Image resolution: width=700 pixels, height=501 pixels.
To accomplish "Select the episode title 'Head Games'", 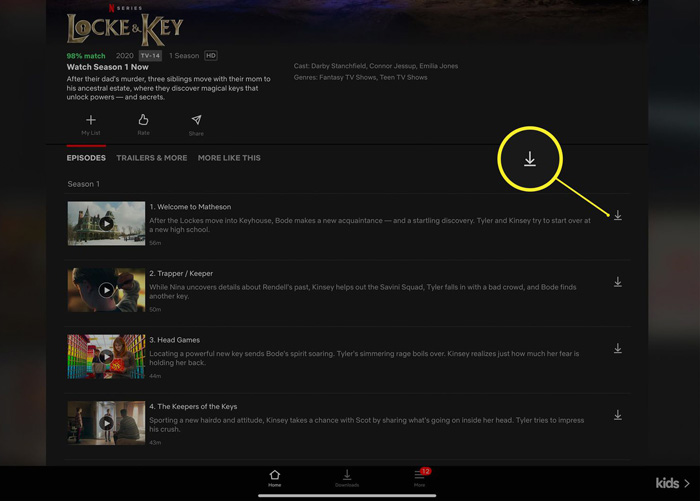I will (x=179, y=340).
